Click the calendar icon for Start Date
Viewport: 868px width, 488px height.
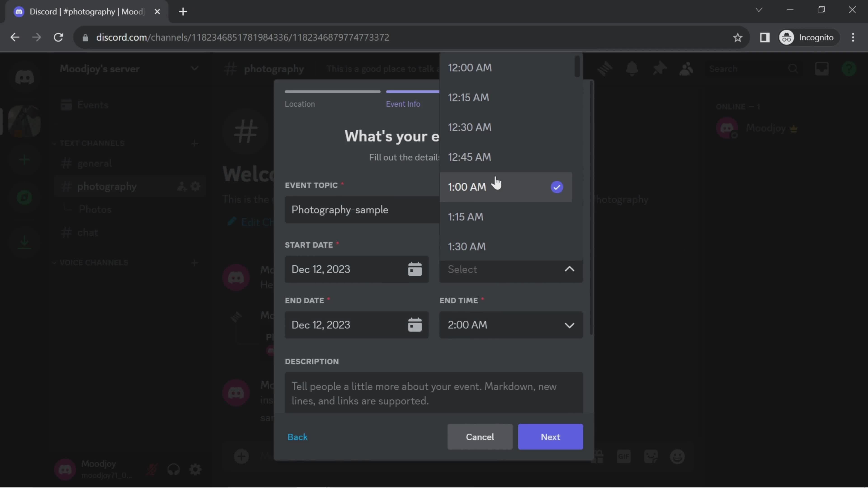tap(415, 269)
